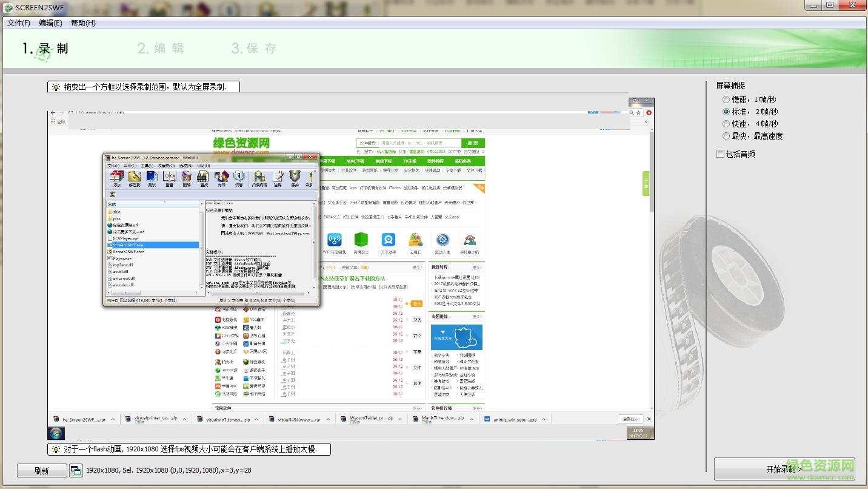The width and height of the screenshot is (868, 489).
Task: Click the 刷新 refresh button
Action: tap(41, 470)
